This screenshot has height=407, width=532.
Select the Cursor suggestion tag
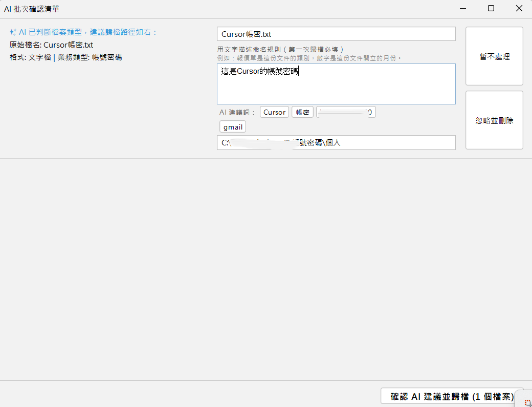[274, 112]
